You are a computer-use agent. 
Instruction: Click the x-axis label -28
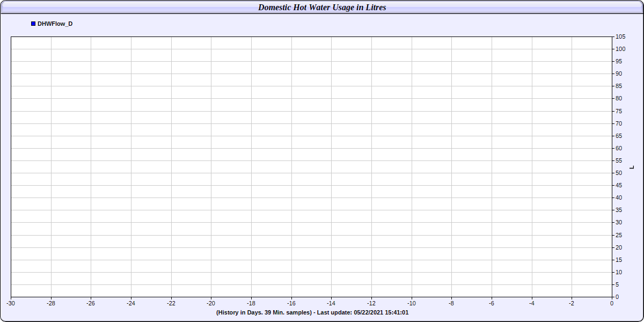[51, 303]
